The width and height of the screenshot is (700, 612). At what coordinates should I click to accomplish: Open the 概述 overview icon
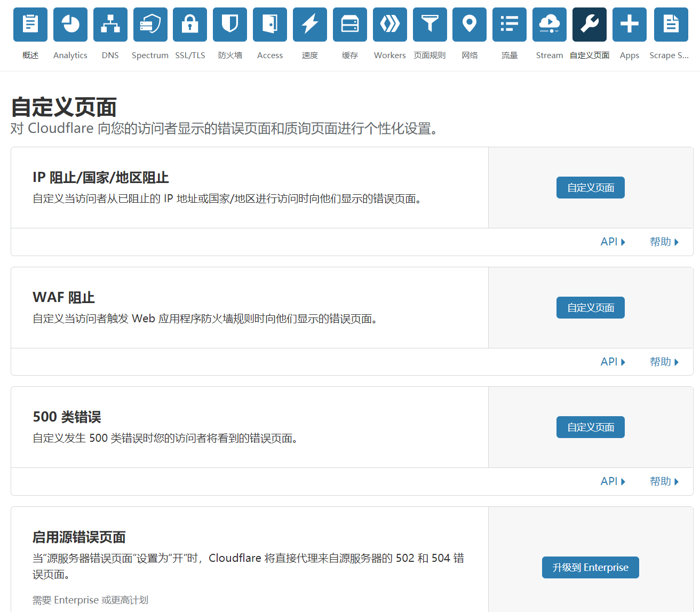tap(30, 25)
